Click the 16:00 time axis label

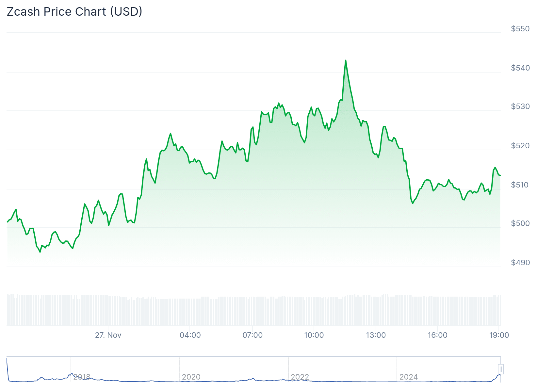point(437,335)
